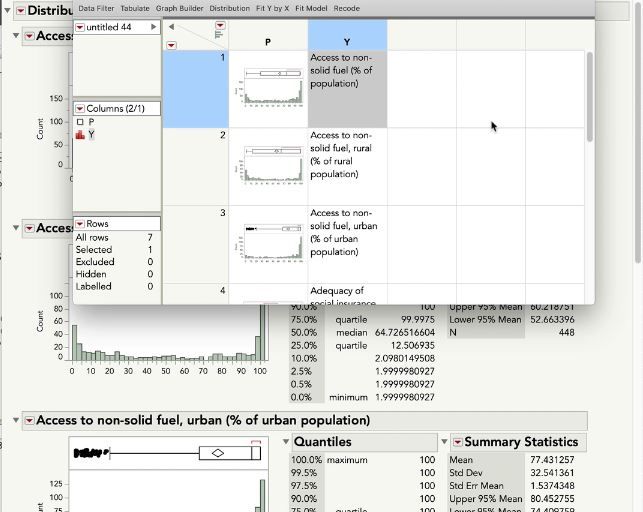Open Fit Model from the toolbar

click(x=311, y=8)
